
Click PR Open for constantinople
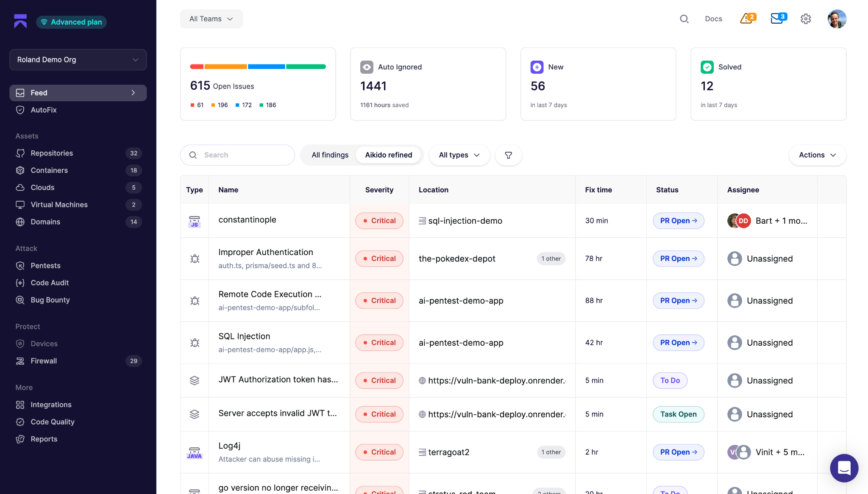pos(679,221)
